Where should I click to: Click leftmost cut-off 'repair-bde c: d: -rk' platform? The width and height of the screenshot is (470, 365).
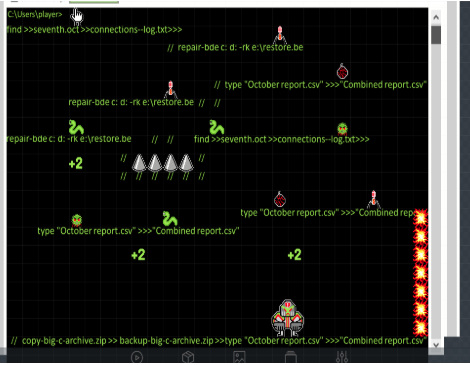[69, 139]
